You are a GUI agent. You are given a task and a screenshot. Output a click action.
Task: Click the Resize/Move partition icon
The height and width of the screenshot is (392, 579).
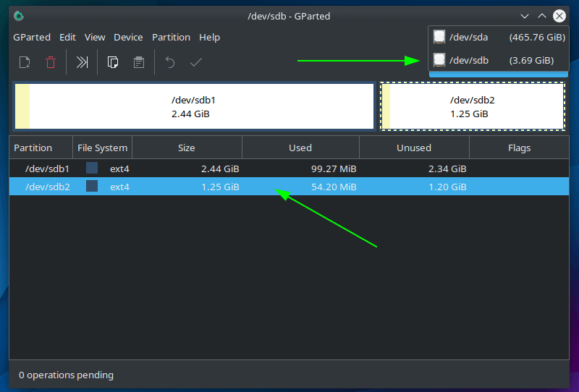coord(83,62)
